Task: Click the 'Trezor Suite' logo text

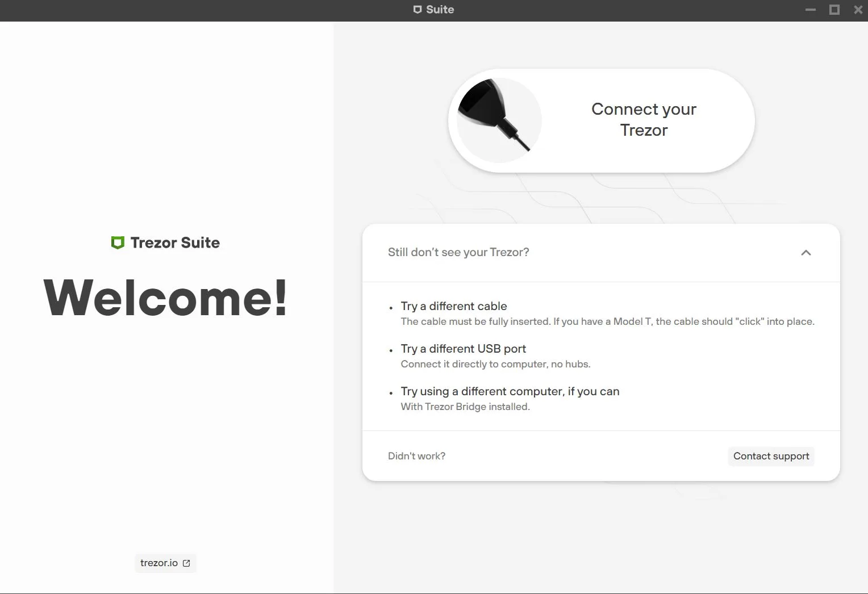Action: tap(175, 243)
